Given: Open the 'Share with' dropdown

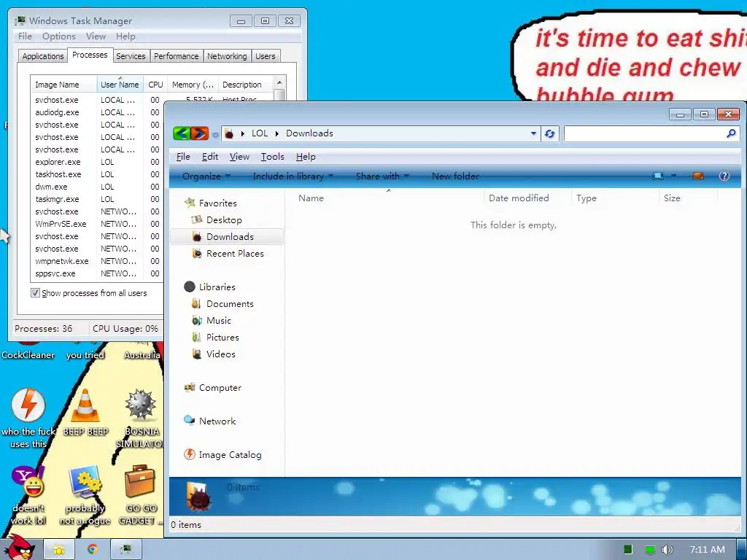Looking at the screenshot, I should click(382, 176).
